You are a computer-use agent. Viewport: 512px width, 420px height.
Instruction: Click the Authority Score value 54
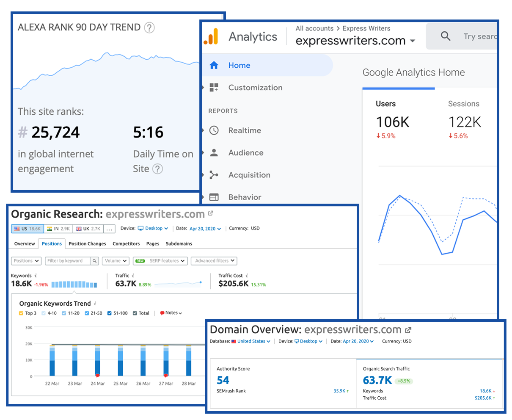(223, 380)
